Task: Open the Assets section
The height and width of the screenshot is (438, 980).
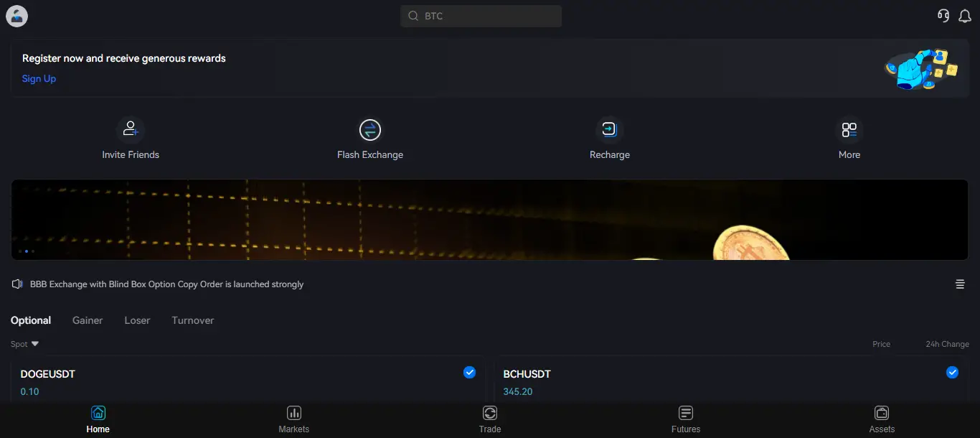Action: pos(882,419)
